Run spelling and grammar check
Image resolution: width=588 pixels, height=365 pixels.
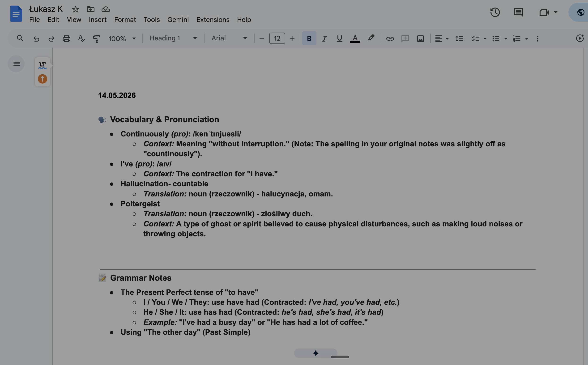(x=81, y=39)
